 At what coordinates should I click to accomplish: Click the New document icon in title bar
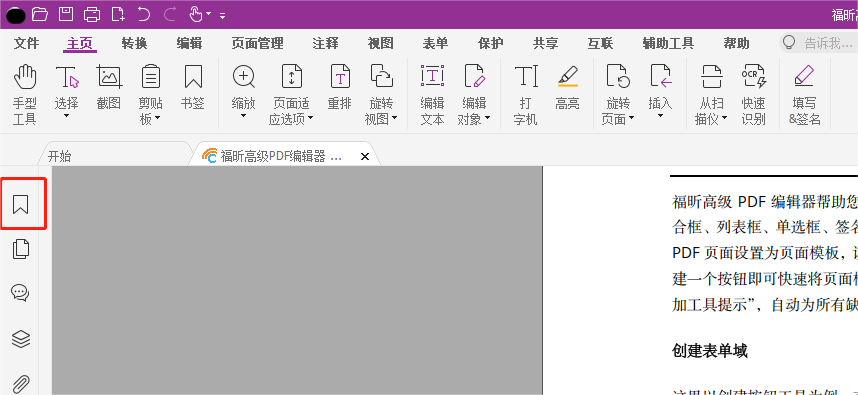pyautogui.click(x=118, y=14)
